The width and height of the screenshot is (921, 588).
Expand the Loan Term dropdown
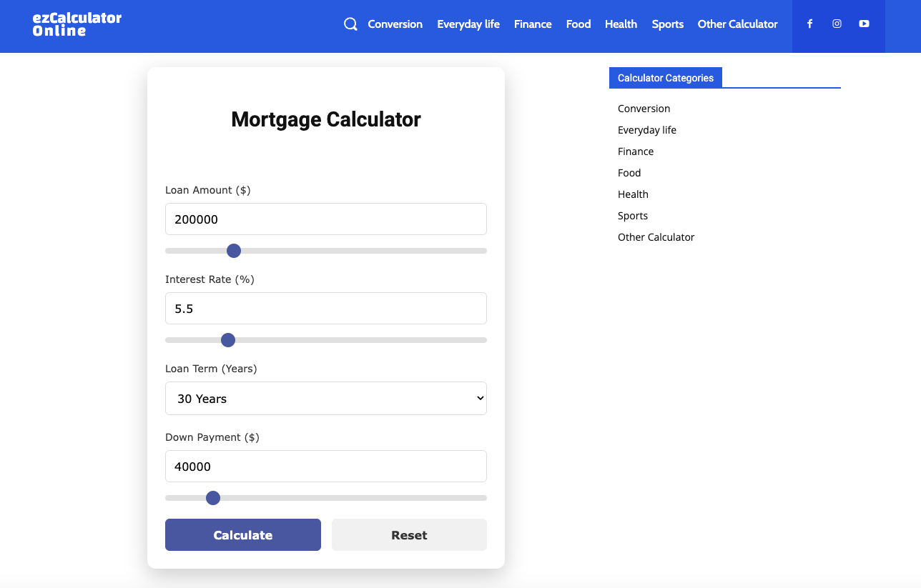pos(325,399)
